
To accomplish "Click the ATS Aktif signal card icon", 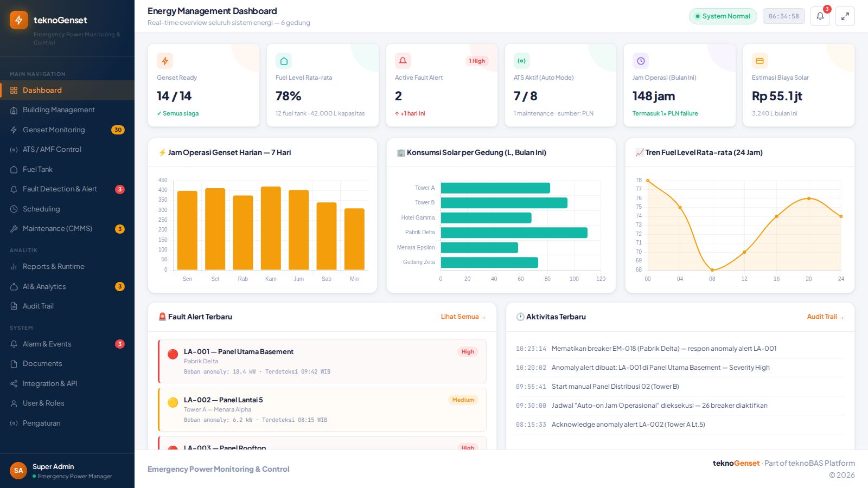I will 522,61.
